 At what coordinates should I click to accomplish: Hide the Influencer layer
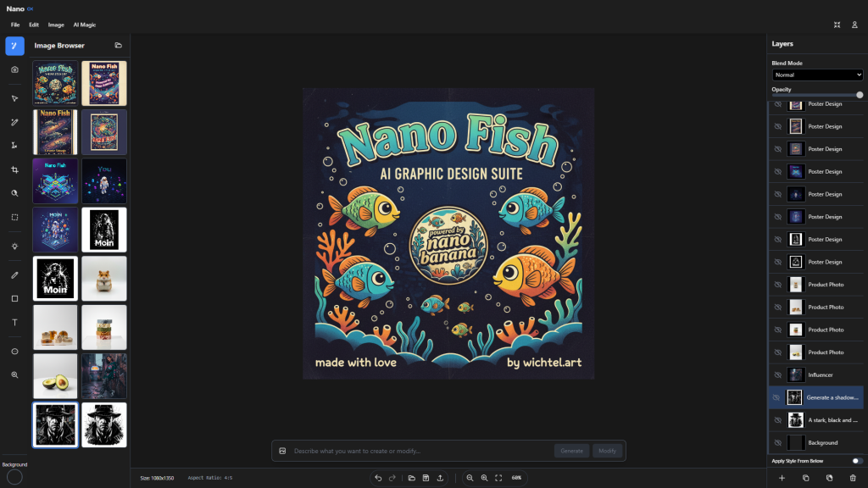click(x=777, y=374)
